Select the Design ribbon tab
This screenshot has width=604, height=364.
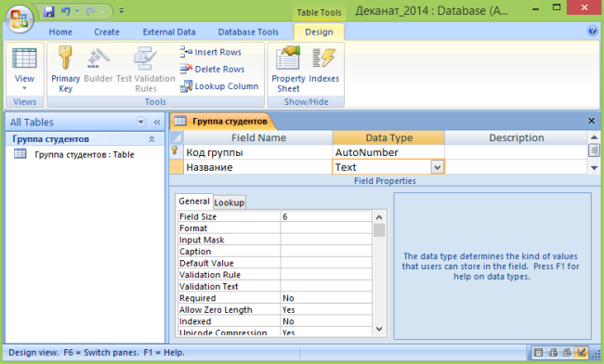coord(319,32)
